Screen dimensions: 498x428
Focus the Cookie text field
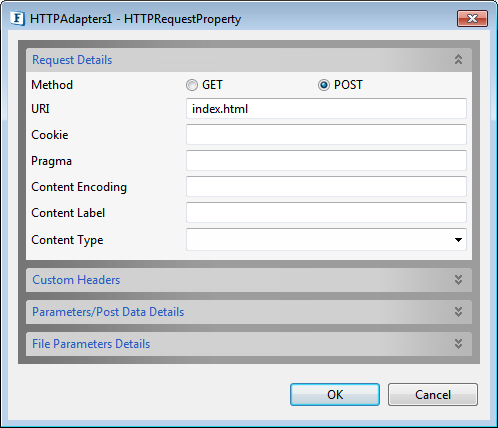point(326,134)
